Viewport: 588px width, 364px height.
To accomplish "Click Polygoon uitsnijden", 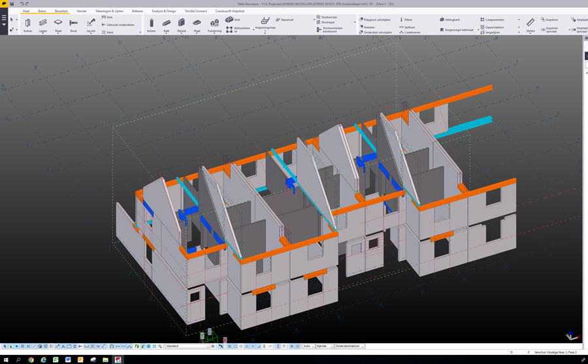I will tap(375, 20).
